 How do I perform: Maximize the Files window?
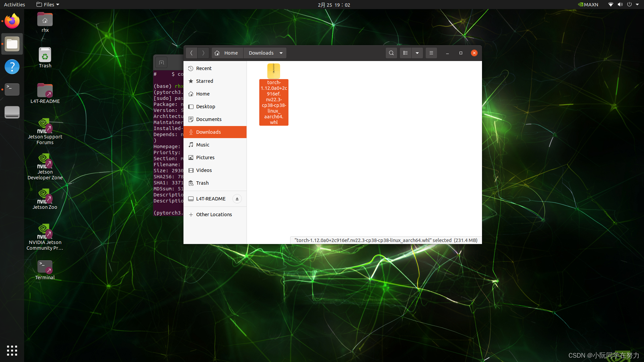[461, 53]
